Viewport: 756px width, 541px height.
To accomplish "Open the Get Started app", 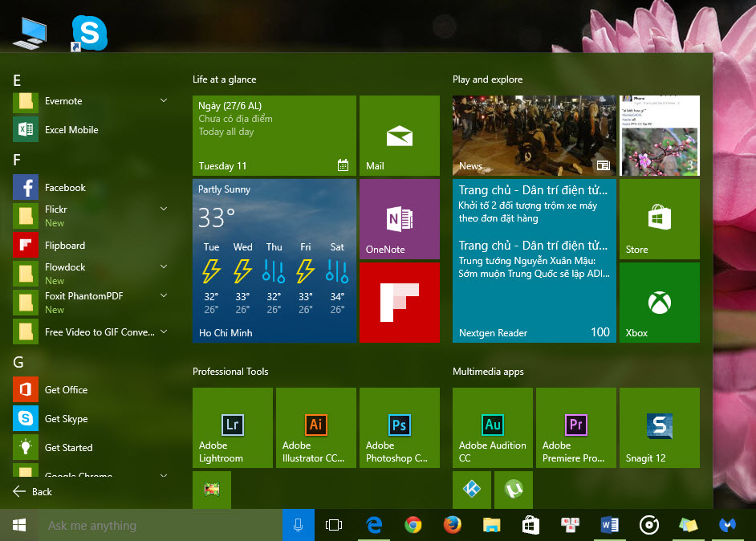I will [67, 447].
